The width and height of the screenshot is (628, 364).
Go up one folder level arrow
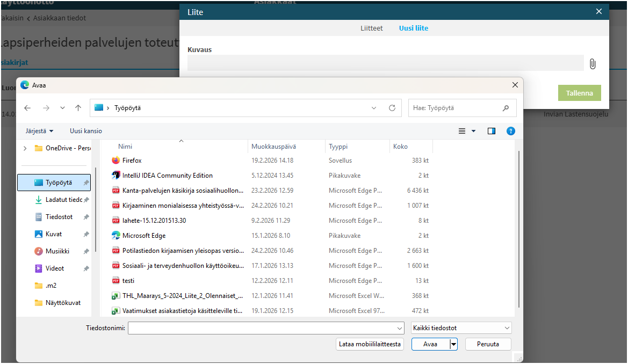pos(78,108)
